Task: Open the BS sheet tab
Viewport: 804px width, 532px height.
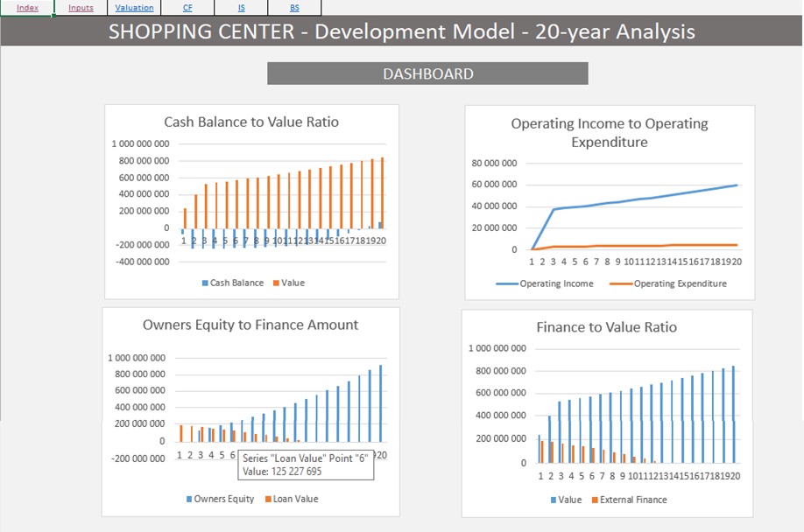Action: point(293,7)
